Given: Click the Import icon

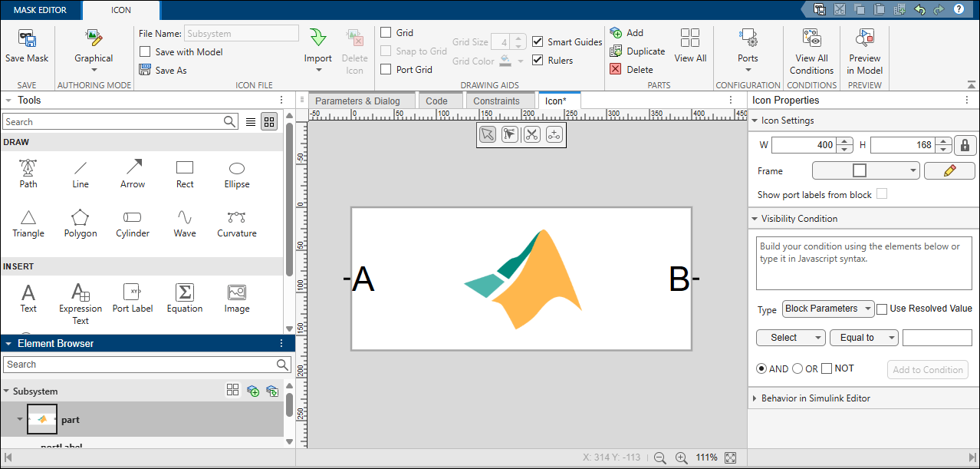Looking at the screenshot, I should coord(317,38).
